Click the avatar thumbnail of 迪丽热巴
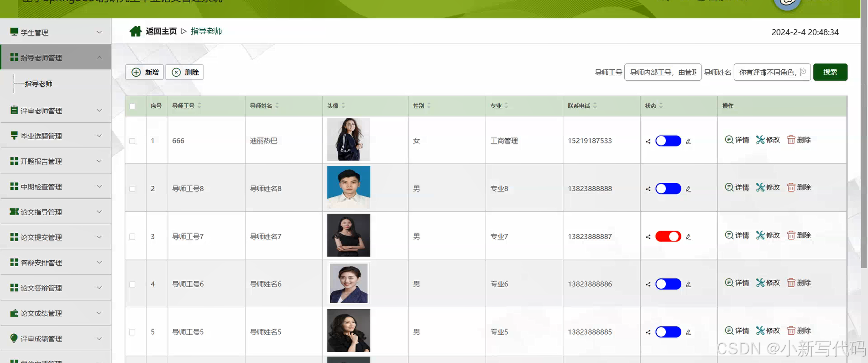The image size is (868, 363). [x=349, y=139]
